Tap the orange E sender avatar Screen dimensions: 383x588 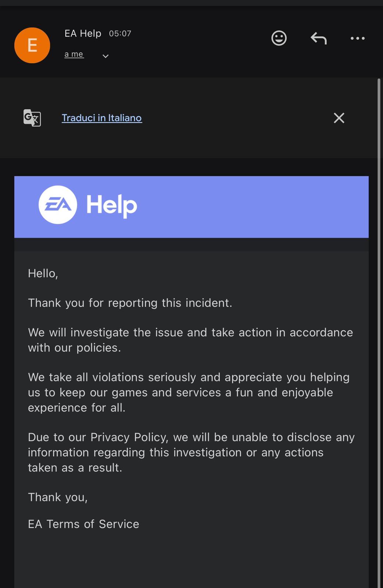tap(32, 46)
